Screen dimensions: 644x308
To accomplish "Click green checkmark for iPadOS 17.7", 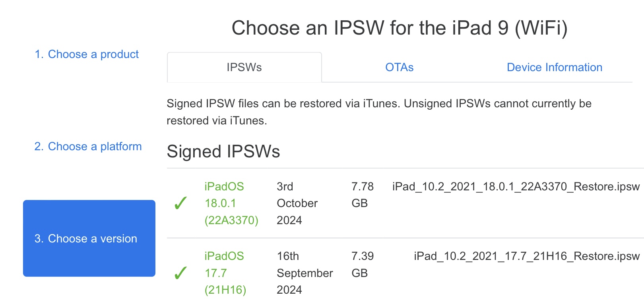I will click(x=180, y=273).
